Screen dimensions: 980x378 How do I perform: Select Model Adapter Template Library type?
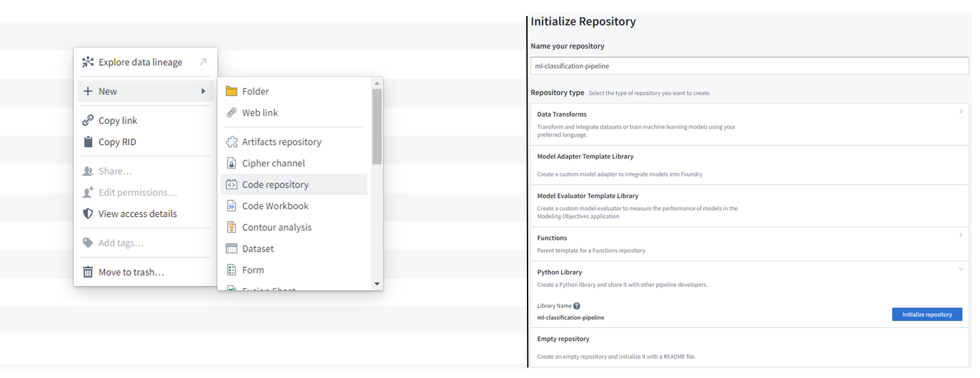tap(750, 165)
